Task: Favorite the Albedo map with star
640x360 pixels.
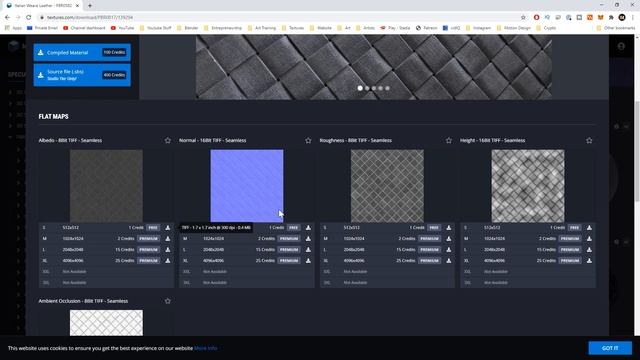Action: click(x=168, y=140)
